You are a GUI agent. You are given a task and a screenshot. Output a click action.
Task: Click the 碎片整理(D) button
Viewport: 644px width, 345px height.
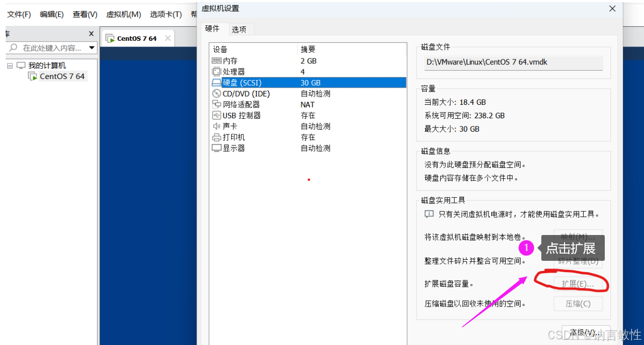(x=578, y=261)
